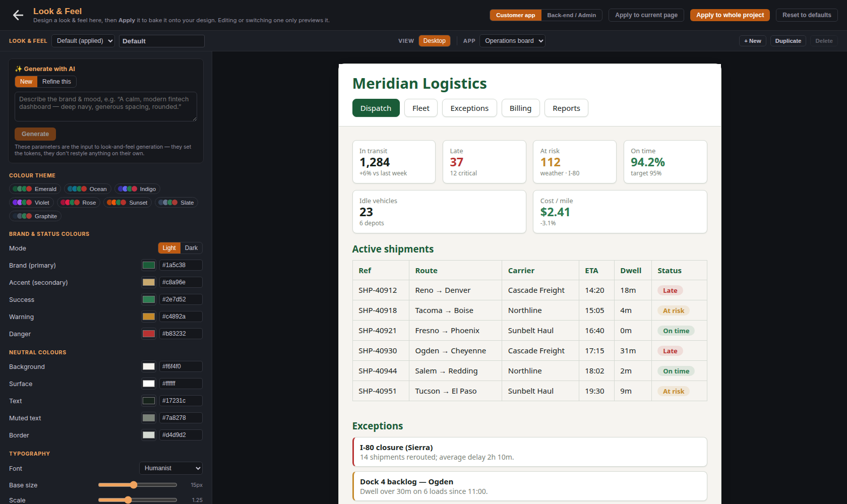
Task: Select the Indigo colour theme
Action: click(x=138, y=189)
